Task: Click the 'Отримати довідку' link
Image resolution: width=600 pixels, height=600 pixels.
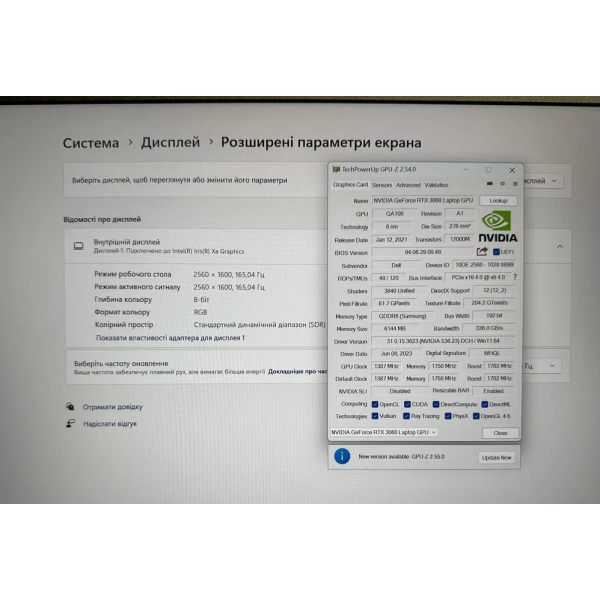Action: click(x=112, y=407)
